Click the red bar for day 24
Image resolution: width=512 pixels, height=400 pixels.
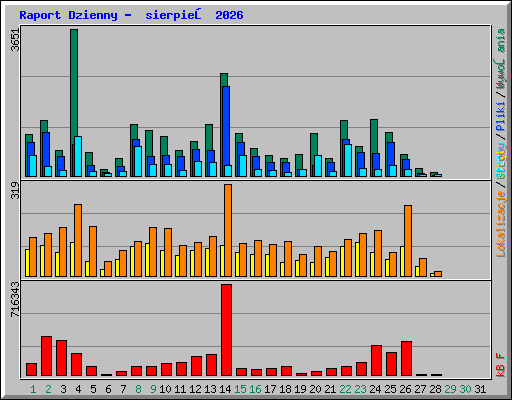pyautogui.click(x=376, y=361)
